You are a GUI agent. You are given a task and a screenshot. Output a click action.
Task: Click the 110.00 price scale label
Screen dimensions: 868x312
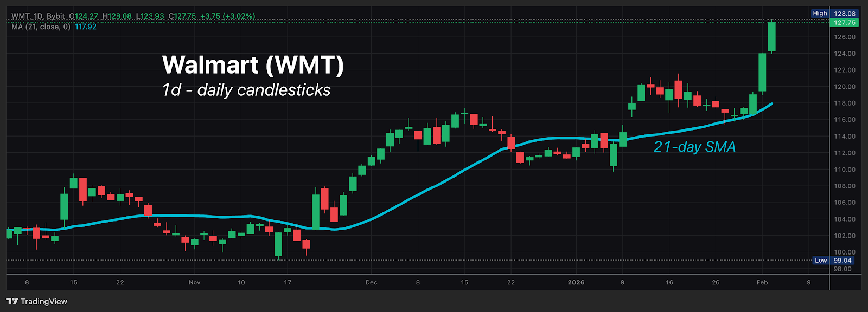pos(845,170)
